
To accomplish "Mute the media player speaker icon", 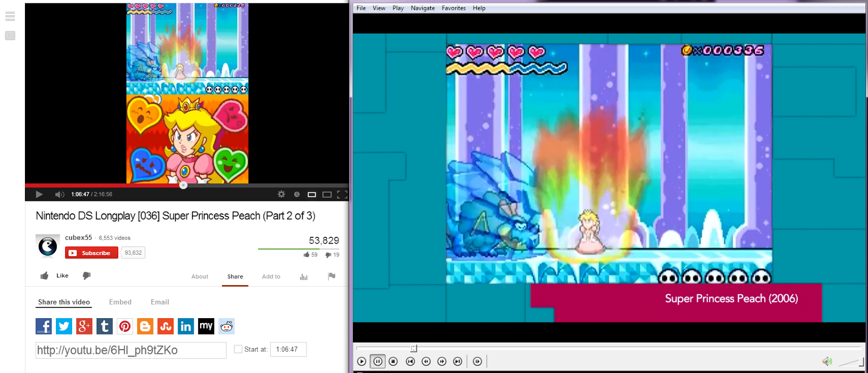I will coord(827,362).
